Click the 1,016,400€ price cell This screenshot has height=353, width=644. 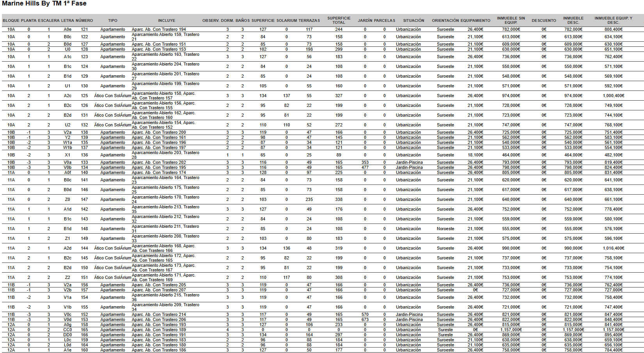[613, 248]
